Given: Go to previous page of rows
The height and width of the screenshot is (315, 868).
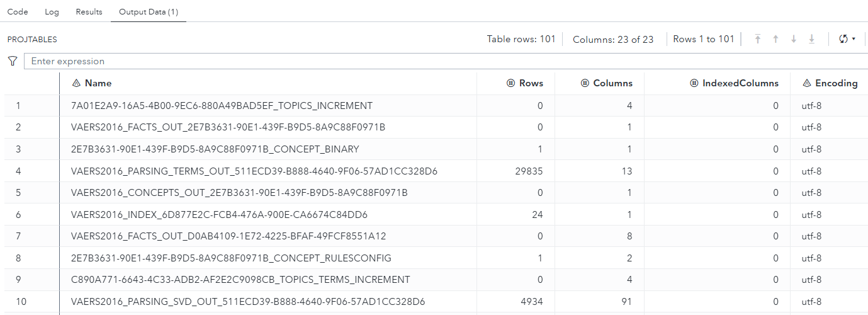Looking at the screenshot, I should pyautogui.click(x=775, y=39).
